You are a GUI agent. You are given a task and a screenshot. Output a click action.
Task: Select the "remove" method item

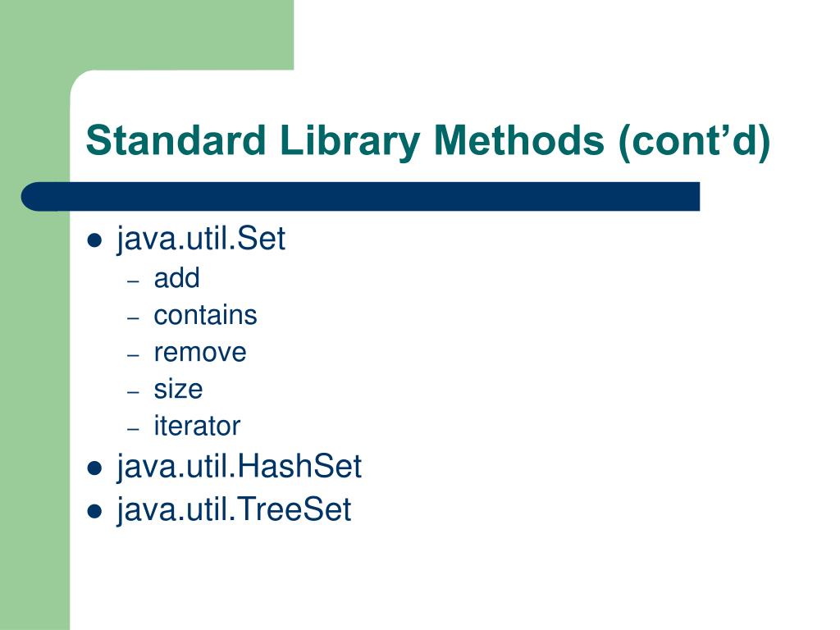tap(200, 353)
